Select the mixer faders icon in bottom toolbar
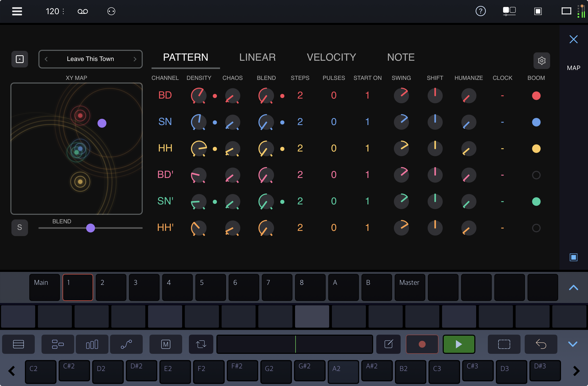 (x=92, y=344)
